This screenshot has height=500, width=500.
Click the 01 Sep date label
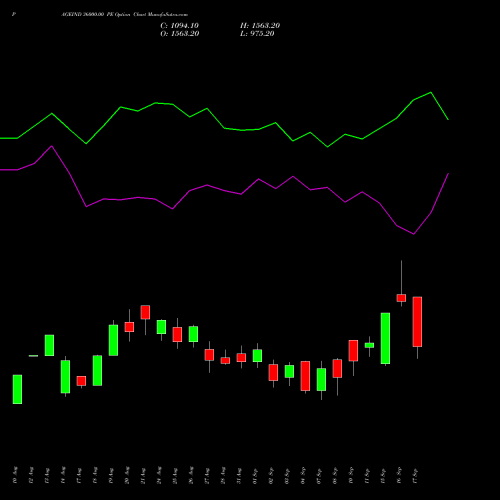[x=255, y=476]
